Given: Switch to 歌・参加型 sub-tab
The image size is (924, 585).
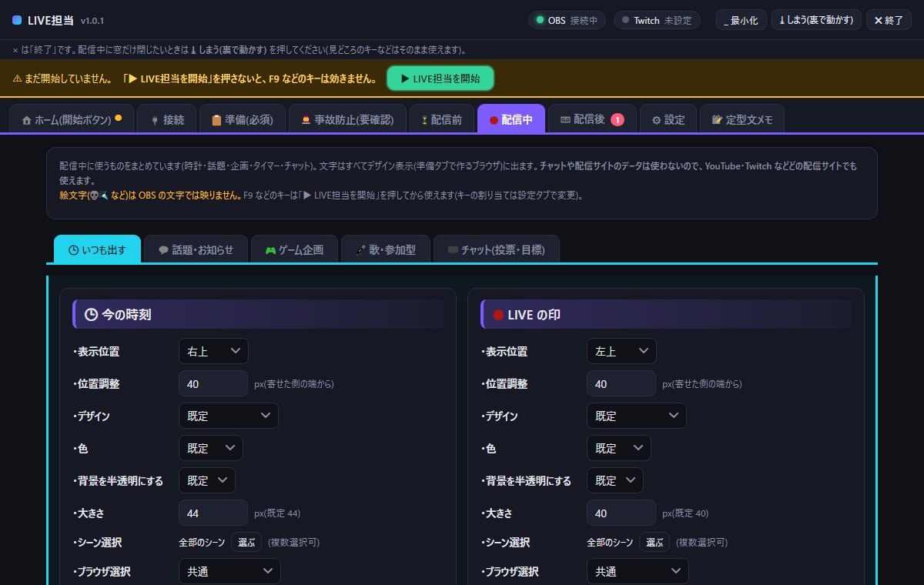Looking at the screenshot, I should (x=386, y=249).
